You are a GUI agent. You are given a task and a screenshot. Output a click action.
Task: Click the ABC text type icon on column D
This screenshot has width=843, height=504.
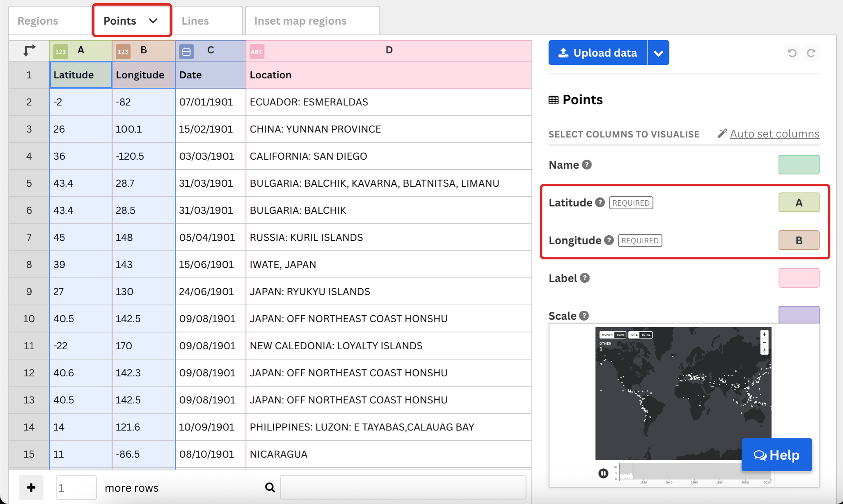[257, 52]
